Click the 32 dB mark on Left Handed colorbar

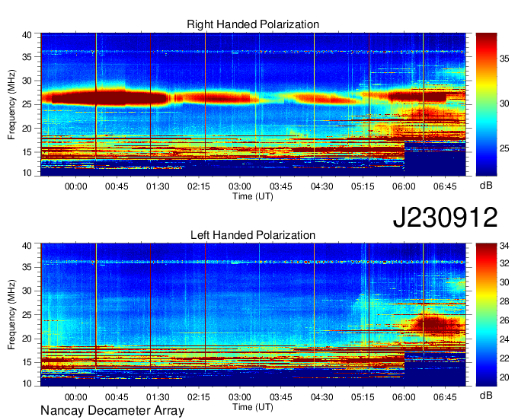coord(504,263)
